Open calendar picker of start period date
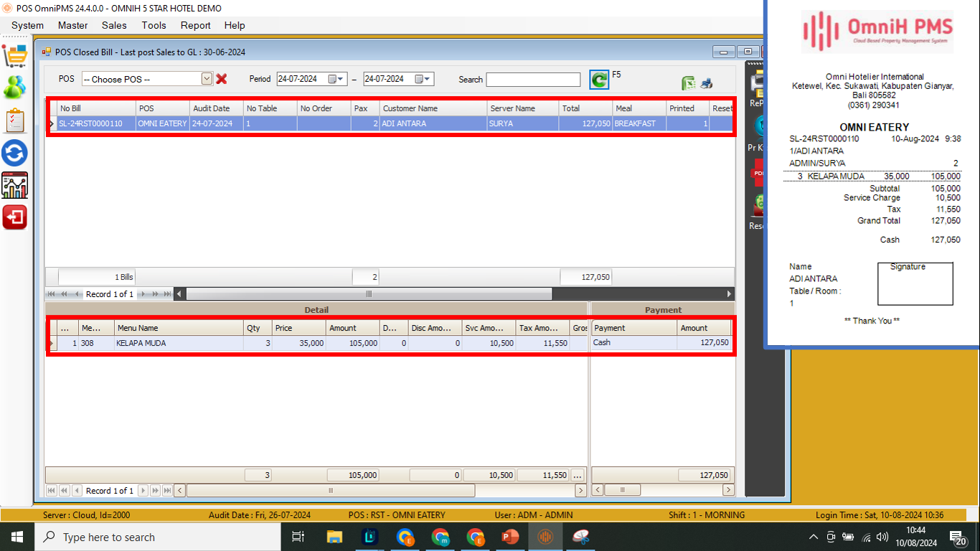The image size is (980, 551). 337,79
